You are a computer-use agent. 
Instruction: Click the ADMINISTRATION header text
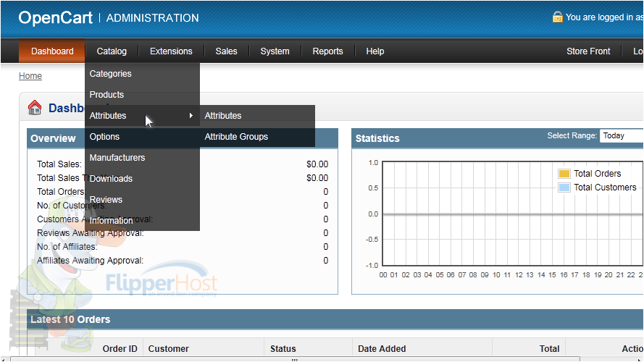tap(152, 18)
